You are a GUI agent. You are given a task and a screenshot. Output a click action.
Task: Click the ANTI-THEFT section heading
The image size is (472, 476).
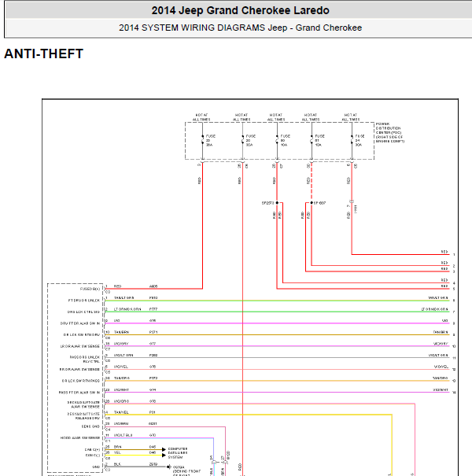click(x=44, y=54)
